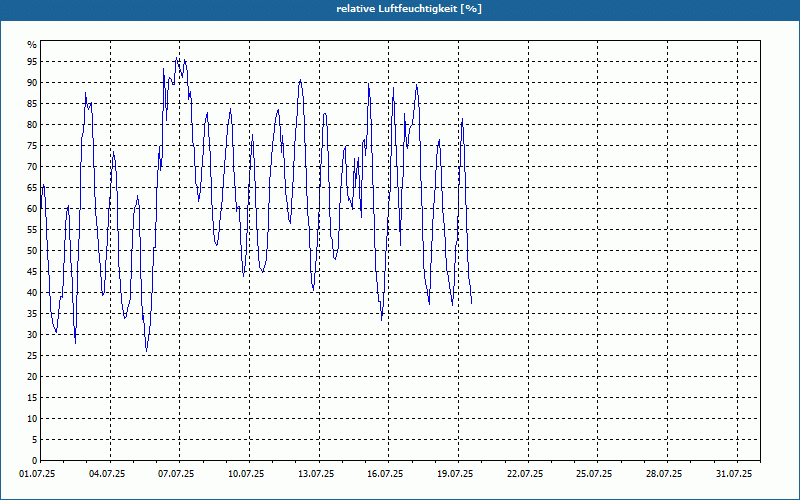800x500 pixels.
Task: Click the 28.07.25 date label
Action: coord(664,474)
